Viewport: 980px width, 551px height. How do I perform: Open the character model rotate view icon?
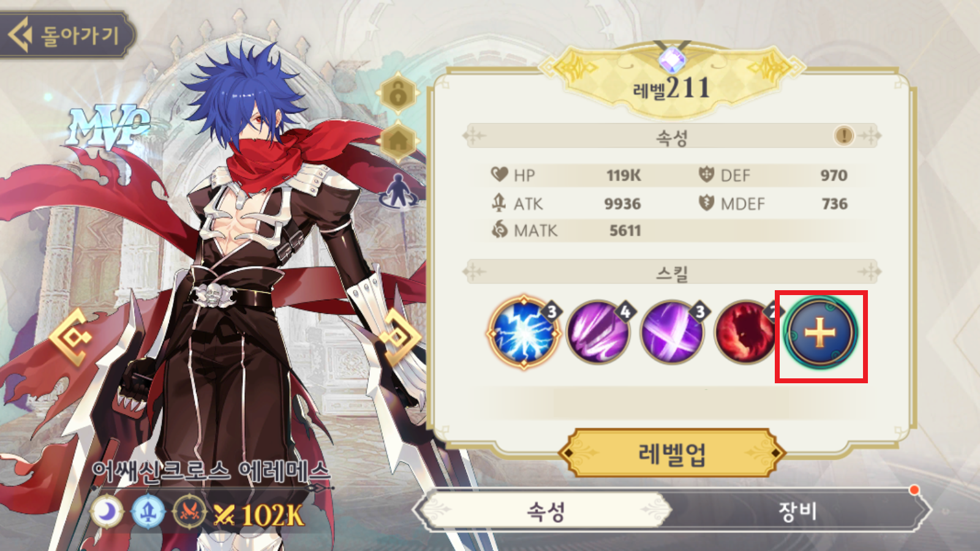click(x=399, y=191)
